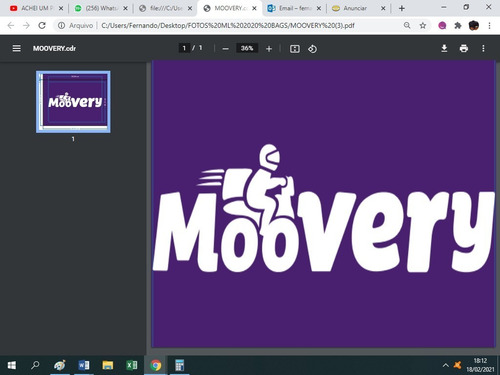Close the YouTube ACHEI UM tab
Viewport: 500px width, 375px height.
61,8
